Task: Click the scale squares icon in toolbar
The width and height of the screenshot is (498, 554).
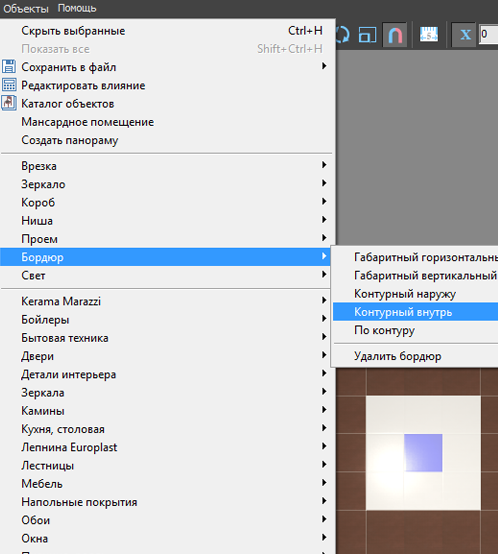Action: [367, 35]
